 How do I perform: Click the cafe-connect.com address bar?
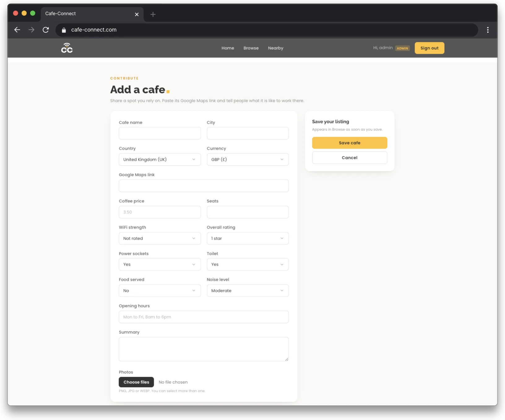(267, 30)
